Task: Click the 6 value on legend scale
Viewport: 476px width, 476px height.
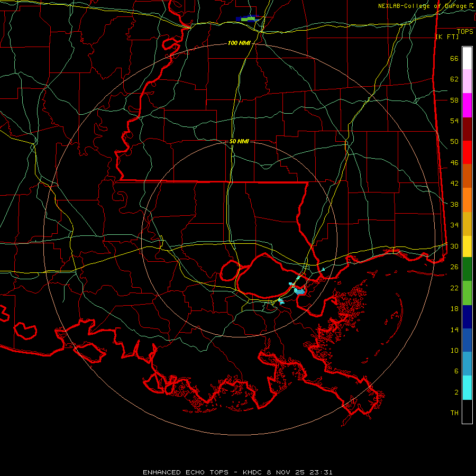Action: pyautogui.click(x=456, y=371)
